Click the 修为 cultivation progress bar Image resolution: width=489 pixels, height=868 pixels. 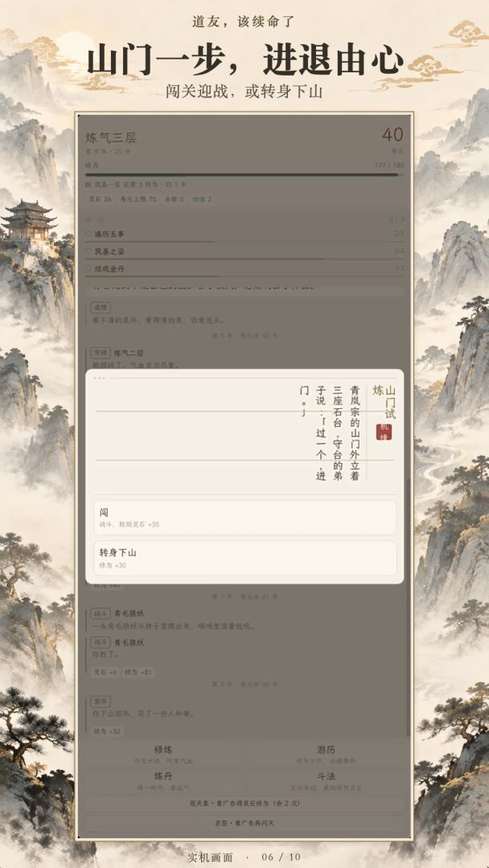(244, 174)
